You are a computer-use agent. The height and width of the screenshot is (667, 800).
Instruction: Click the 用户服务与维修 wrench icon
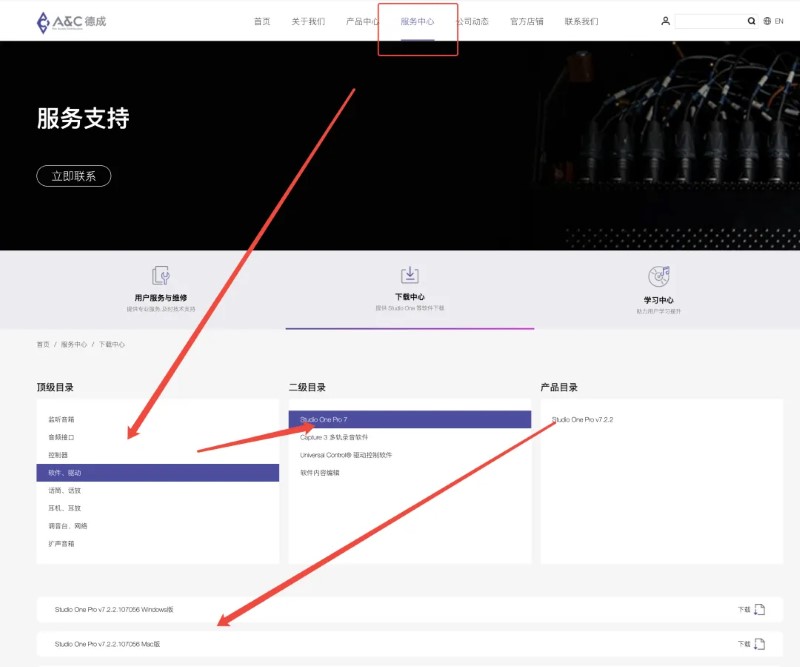click(x=161, y=276)
